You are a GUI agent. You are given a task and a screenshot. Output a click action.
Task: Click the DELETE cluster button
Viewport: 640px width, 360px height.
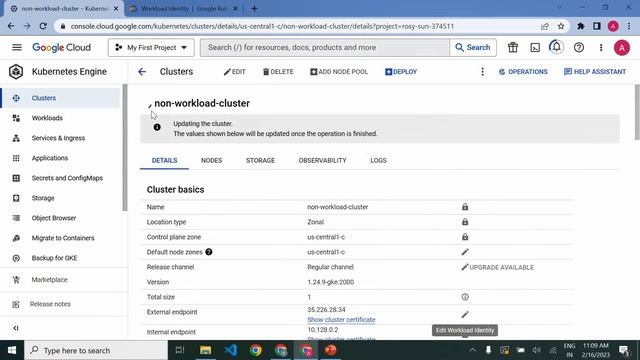click(x=278, y=72)
